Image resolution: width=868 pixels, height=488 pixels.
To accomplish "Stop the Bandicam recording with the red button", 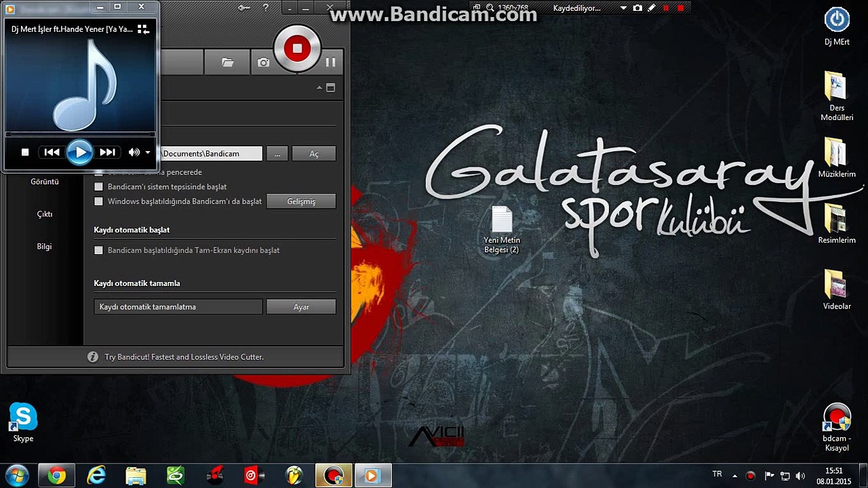I will 296,48.
